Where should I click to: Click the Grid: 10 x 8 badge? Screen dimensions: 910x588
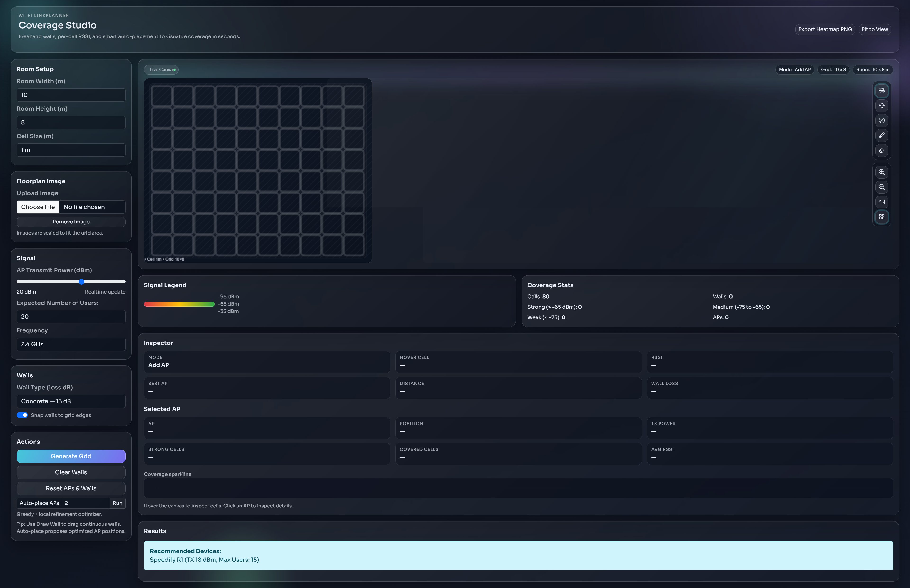coord(834,69)
